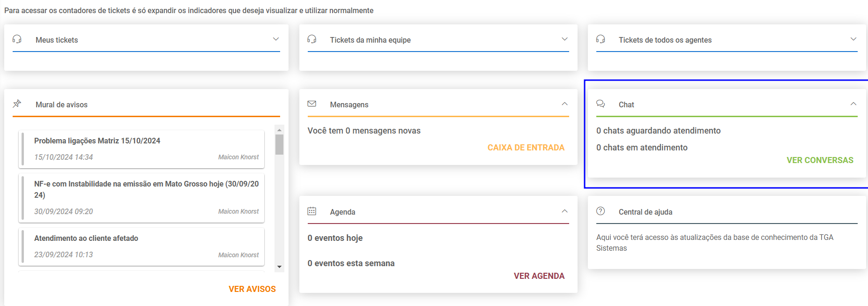Expand Tickets da minha equipe chevron
Viewport: 868px width, 306px height.
[x=565, y=39]
